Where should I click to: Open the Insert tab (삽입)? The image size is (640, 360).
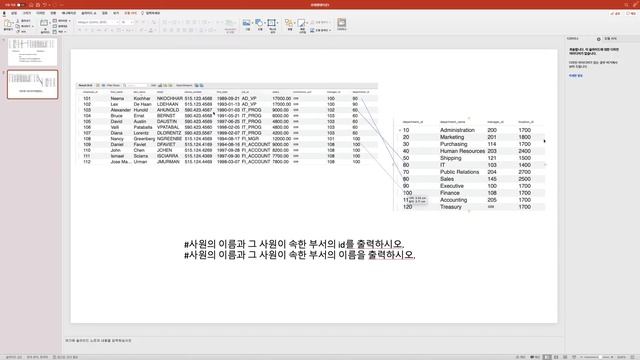pyautogui.click(x=14, y=13)
